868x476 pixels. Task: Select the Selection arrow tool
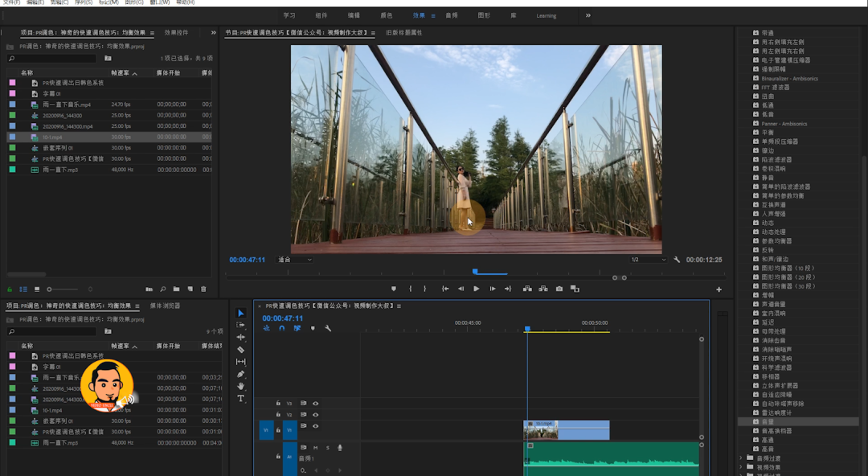point(241,313)
